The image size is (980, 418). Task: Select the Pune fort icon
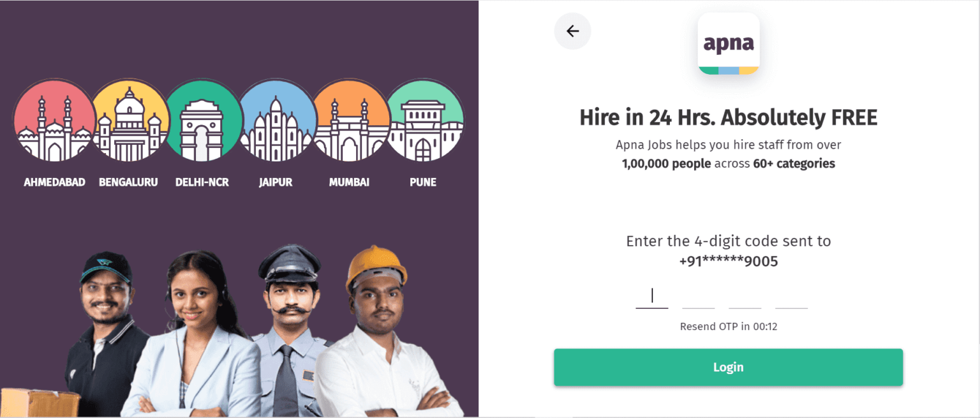pyautogui.click(x=423, y=121)
